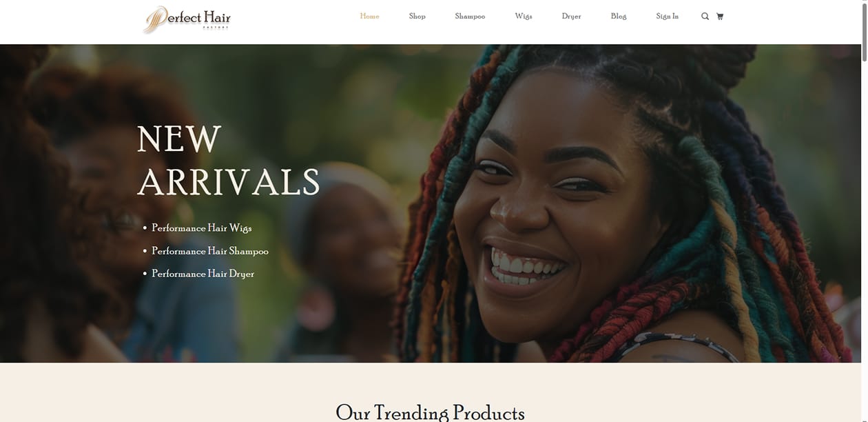
Task: Visit the Blog page link
Action: pos(619,16)
